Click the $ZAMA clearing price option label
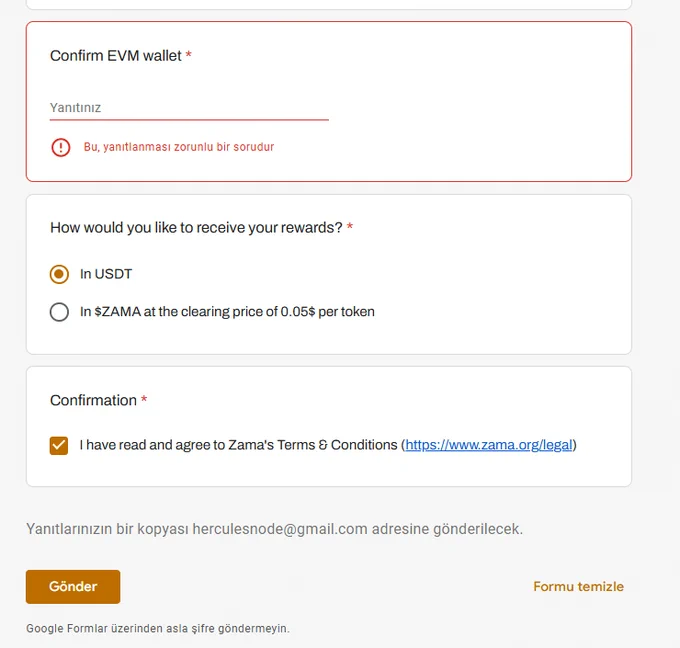 (227, 312)
